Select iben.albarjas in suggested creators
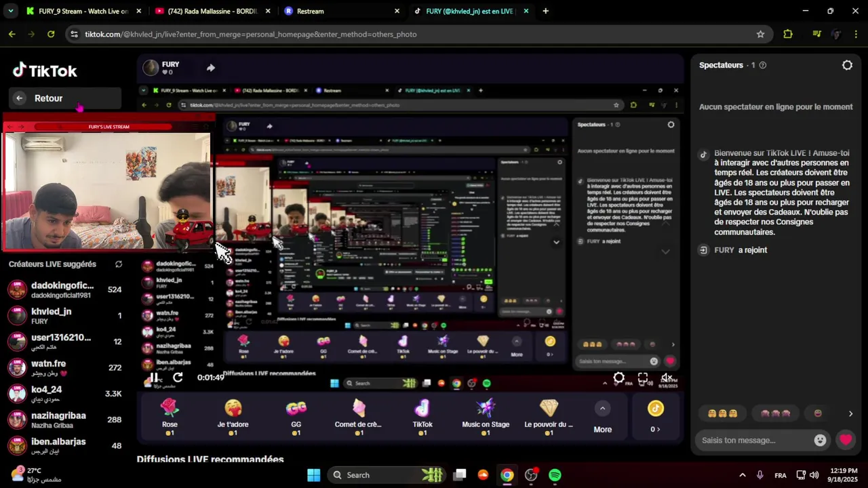This screenshot has height=488, width=868. coord(65,445)
